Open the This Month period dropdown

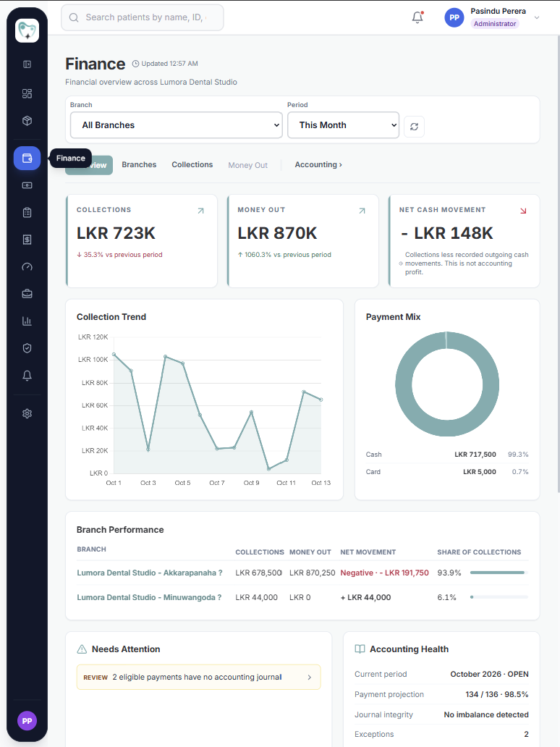tap(344, 125)
